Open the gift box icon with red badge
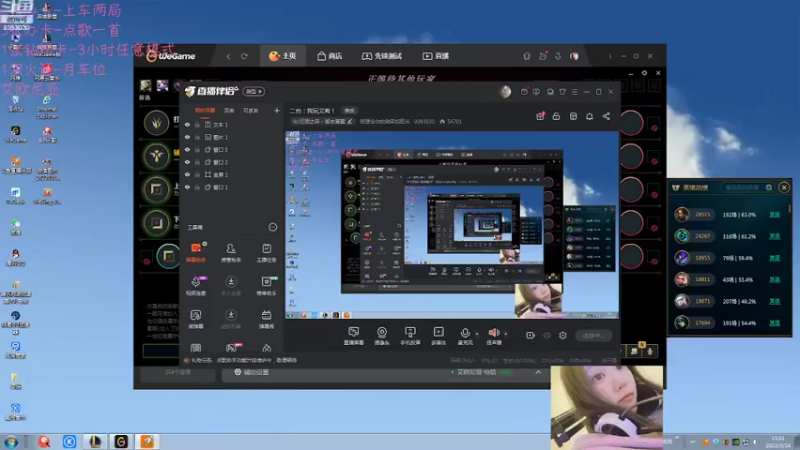 (540, 116)
